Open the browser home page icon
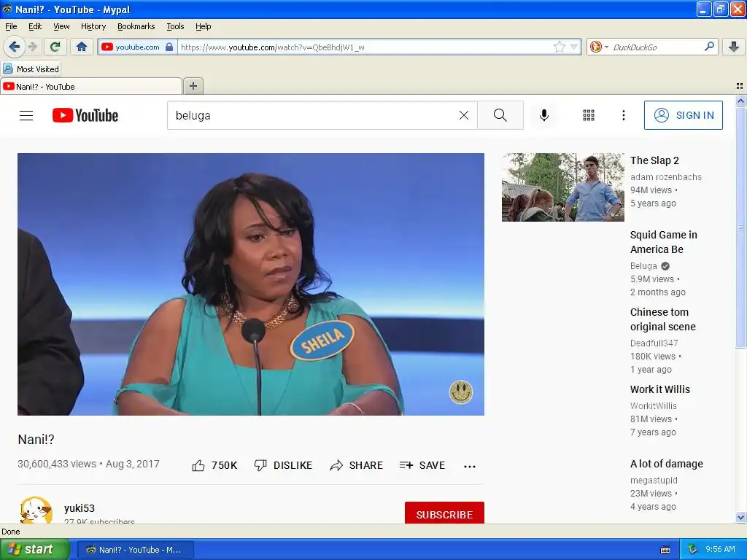Screen dimensions: 747x560 click(82, 47)
